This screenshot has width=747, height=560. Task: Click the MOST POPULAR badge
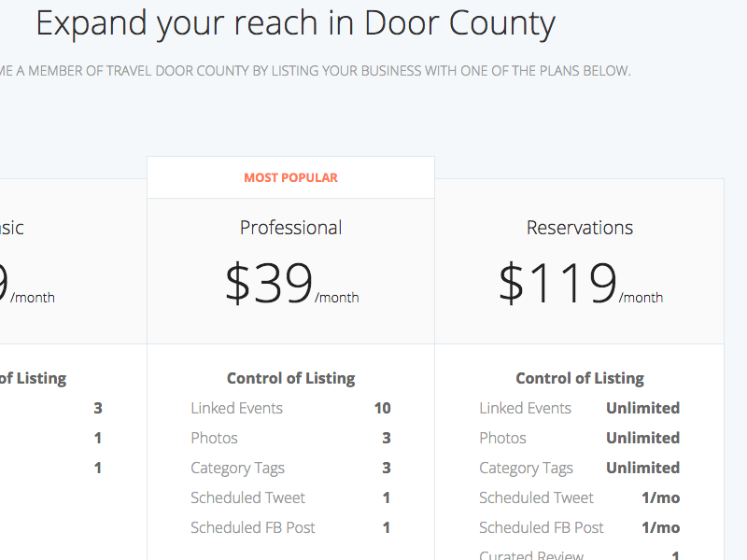[x=290, y=177]
